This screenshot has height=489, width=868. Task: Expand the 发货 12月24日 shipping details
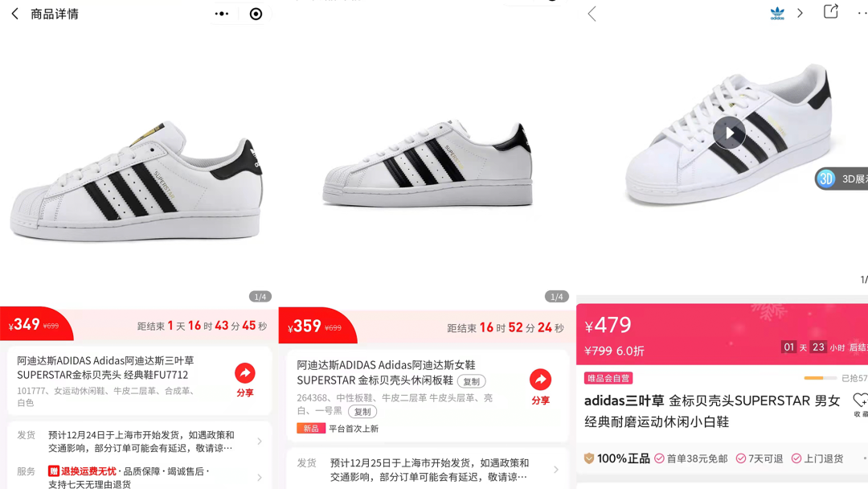pos(139,442)
